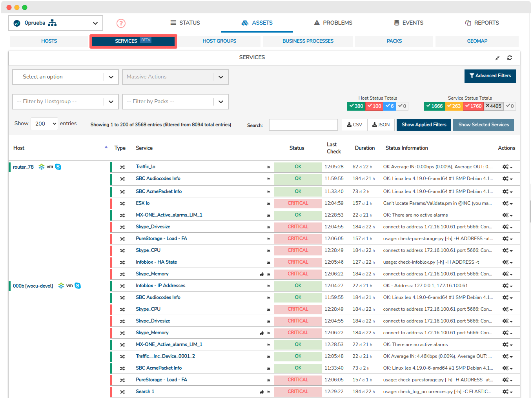Image resolution: width=532 pixels, height=401 pixels.
Task: Click graph icon for Traffic__Inc_Device_0001_2
Action: (x=268, y=357)
